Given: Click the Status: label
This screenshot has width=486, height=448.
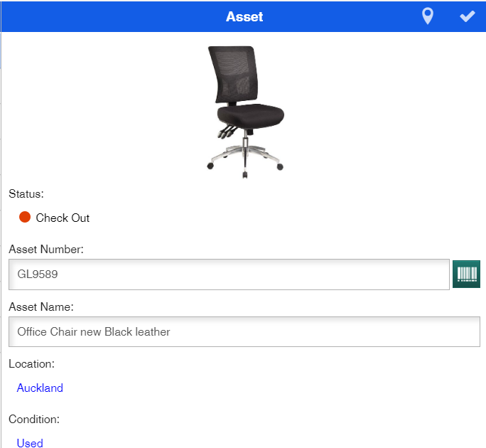Looking at the screenshot, I should 26,194.
